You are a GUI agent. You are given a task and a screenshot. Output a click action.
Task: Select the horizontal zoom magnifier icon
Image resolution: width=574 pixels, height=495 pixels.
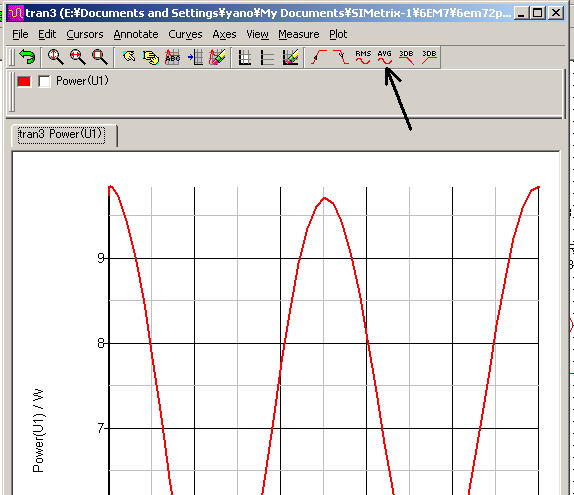click(78, 57)
